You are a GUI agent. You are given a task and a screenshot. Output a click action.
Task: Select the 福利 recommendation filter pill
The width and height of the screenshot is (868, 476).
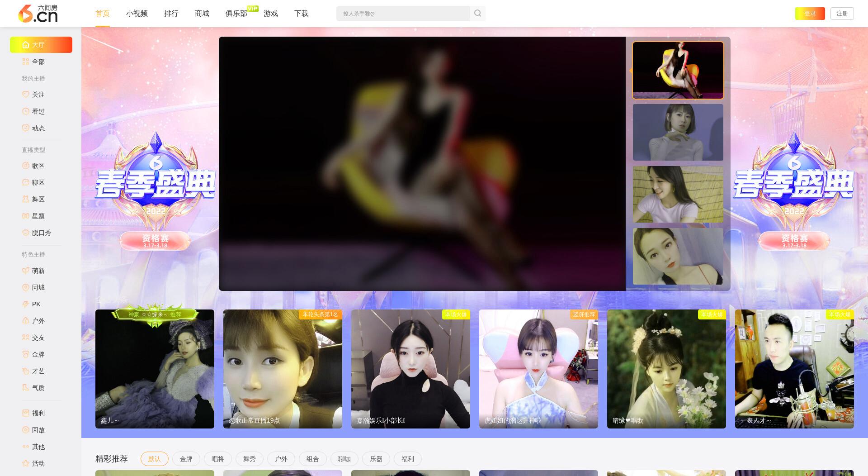[408, 459]
